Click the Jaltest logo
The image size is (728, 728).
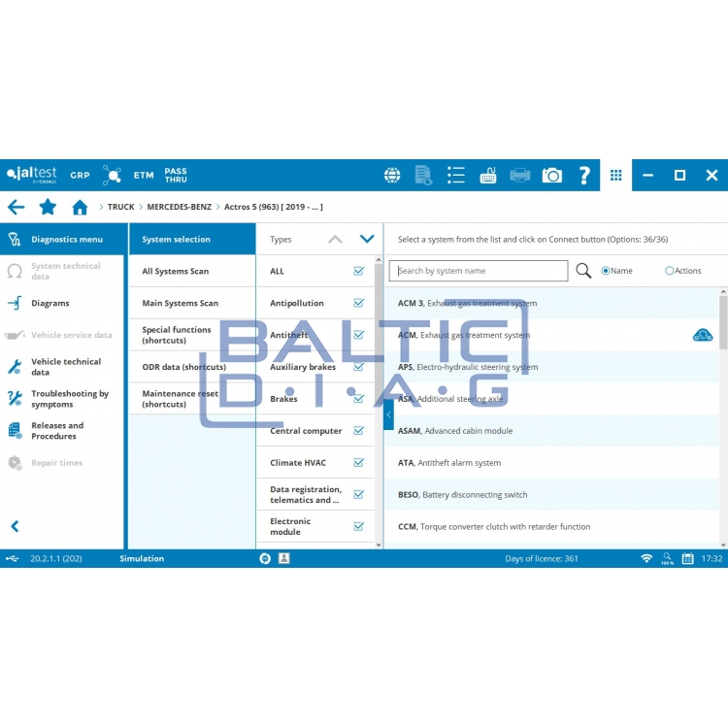coord(32,175)
